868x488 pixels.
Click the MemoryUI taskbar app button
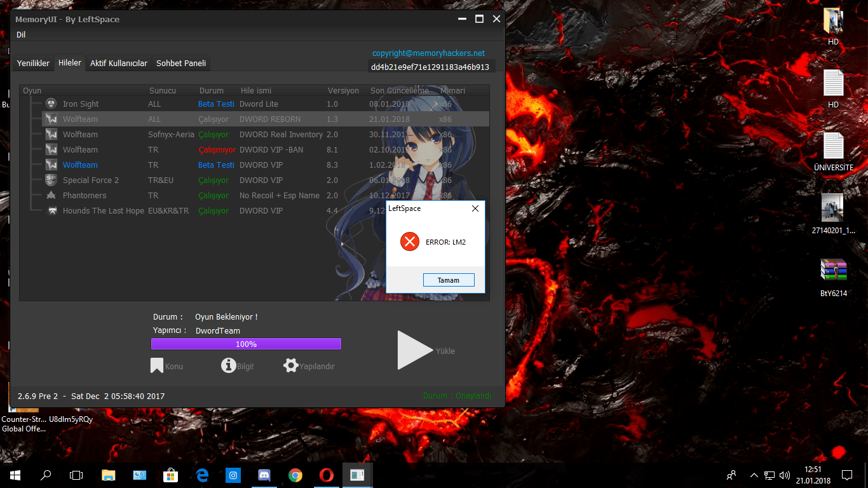pos(357,475)
